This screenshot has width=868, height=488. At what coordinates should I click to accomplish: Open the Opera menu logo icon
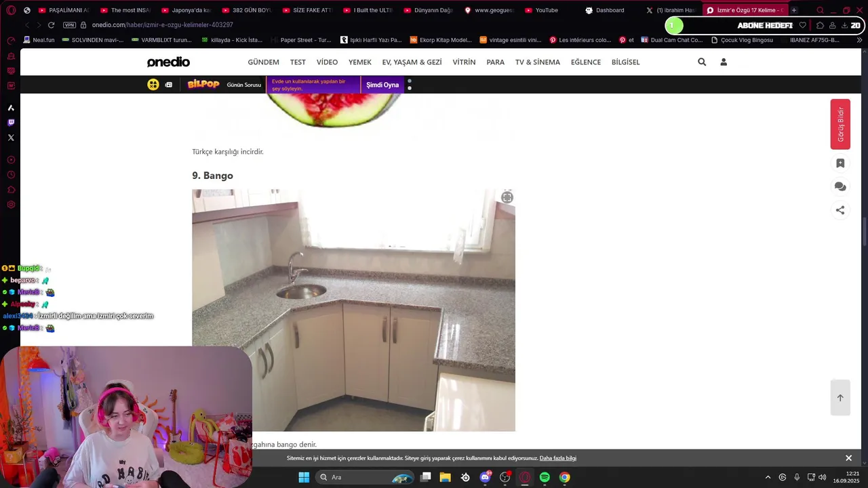coord(11,10)
